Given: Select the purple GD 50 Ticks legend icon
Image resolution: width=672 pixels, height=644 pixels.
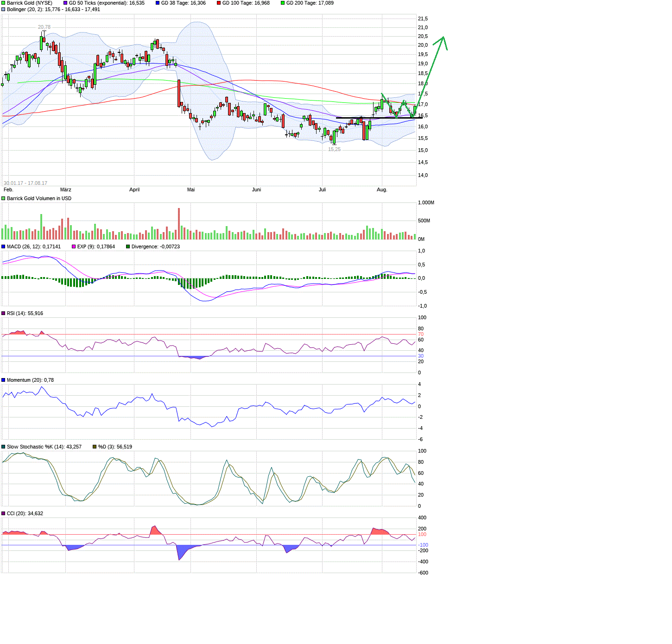Looking at the screenshot, I should 65,3.
